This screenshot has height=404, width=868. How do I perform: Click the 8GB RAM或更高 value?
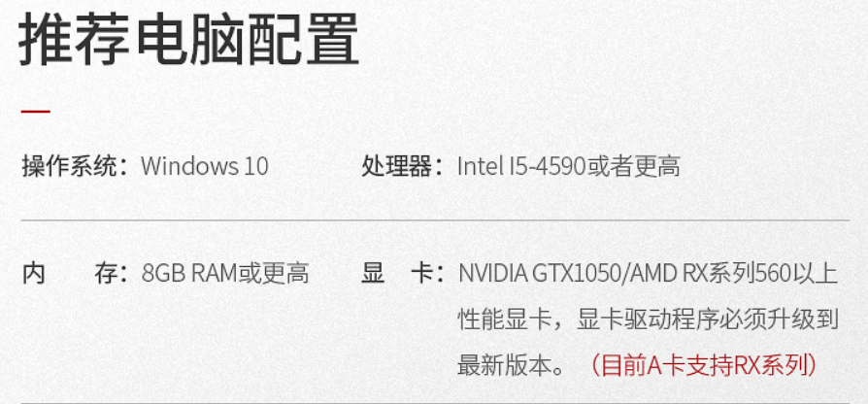pyautogui.click(x=225, y=274)
